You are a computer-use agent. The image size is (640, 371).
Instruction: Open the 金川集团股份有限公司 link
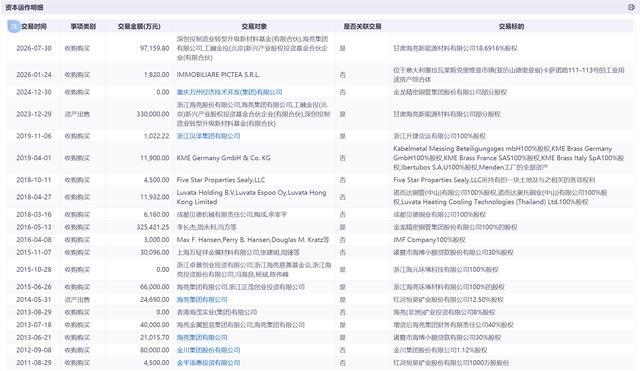(208, 350)
